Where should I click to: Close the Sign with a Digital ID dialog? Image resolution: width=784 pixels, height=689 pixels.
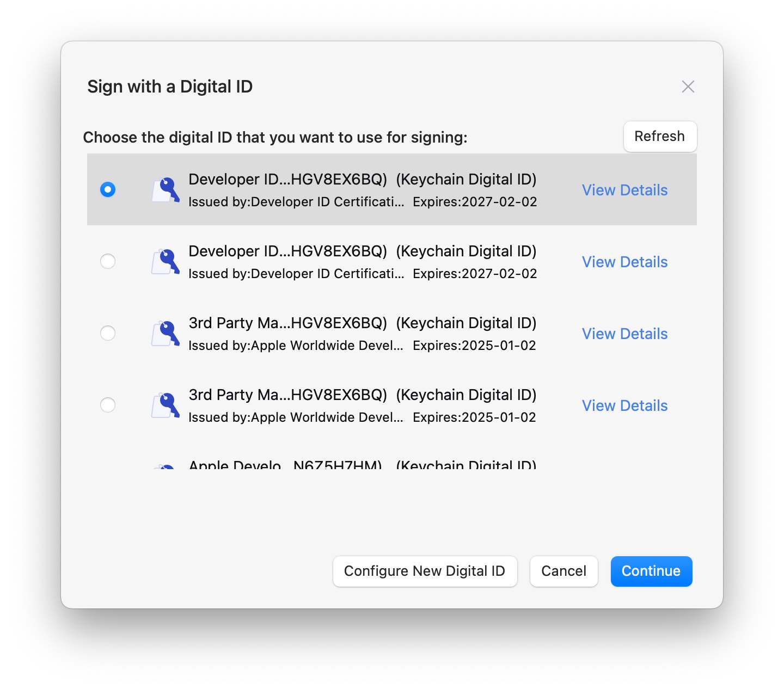688,87
